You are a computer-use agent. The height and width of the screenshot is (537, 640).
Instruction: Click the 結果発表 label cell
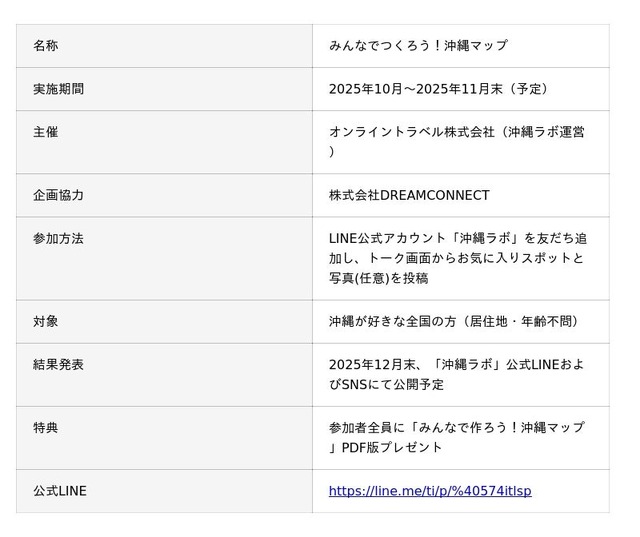pos(58,365)
